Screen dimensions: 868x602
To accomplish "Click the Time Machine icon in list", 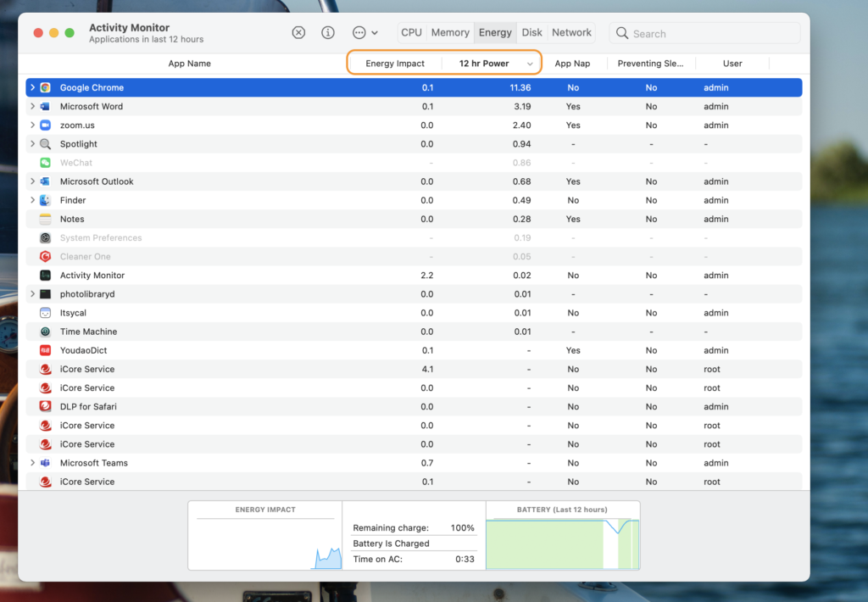I will click(x=45, y=332).
